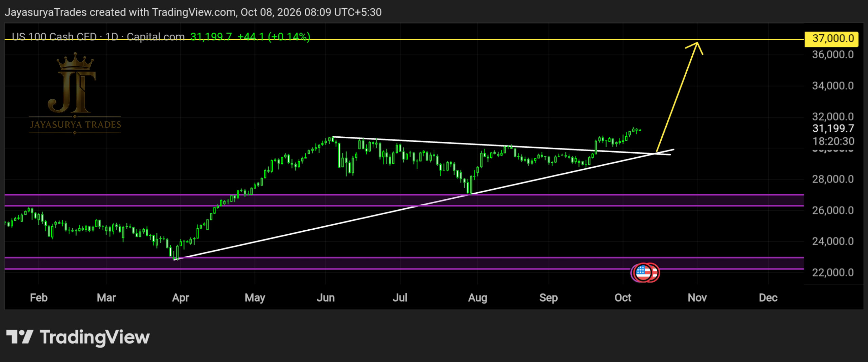Click the US flag economic event icon
Screen dimensions: 868x362
coord(643,272)
